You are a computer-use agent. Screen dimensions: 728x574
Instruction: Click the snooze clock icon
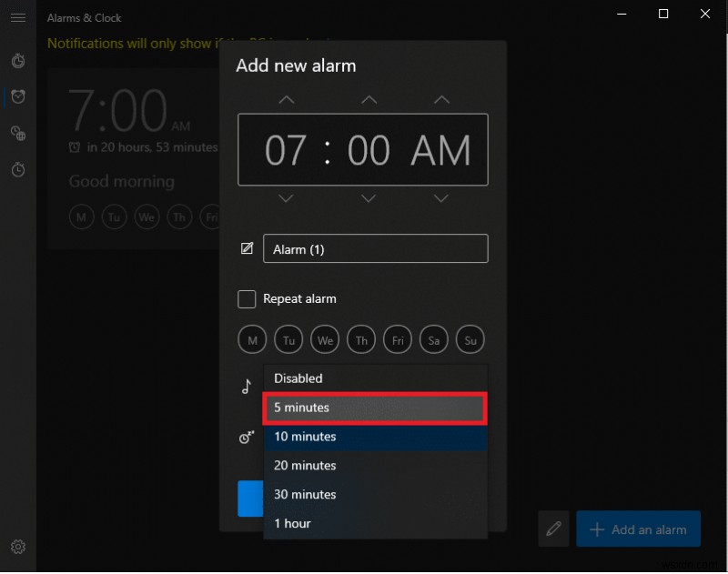point(245,438)
